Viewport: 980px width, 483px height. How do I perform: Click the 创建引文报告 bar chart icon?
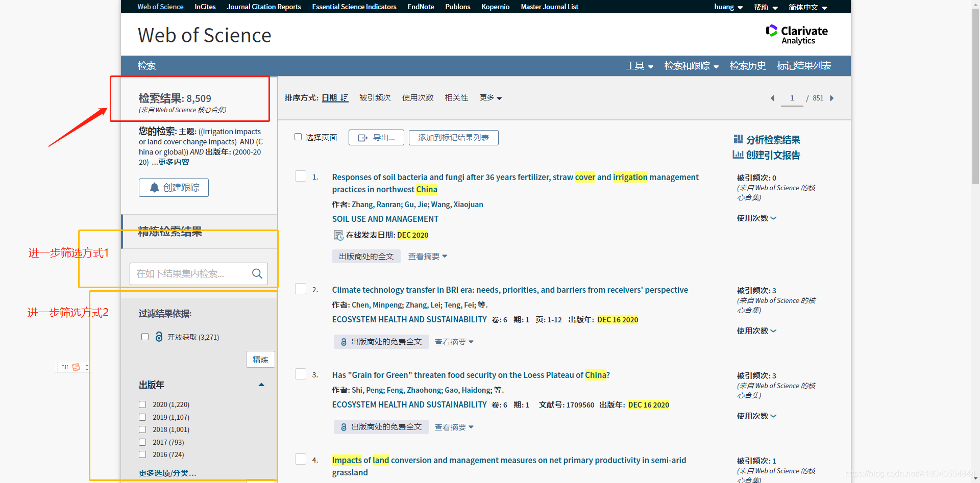(x=738, y=155)
